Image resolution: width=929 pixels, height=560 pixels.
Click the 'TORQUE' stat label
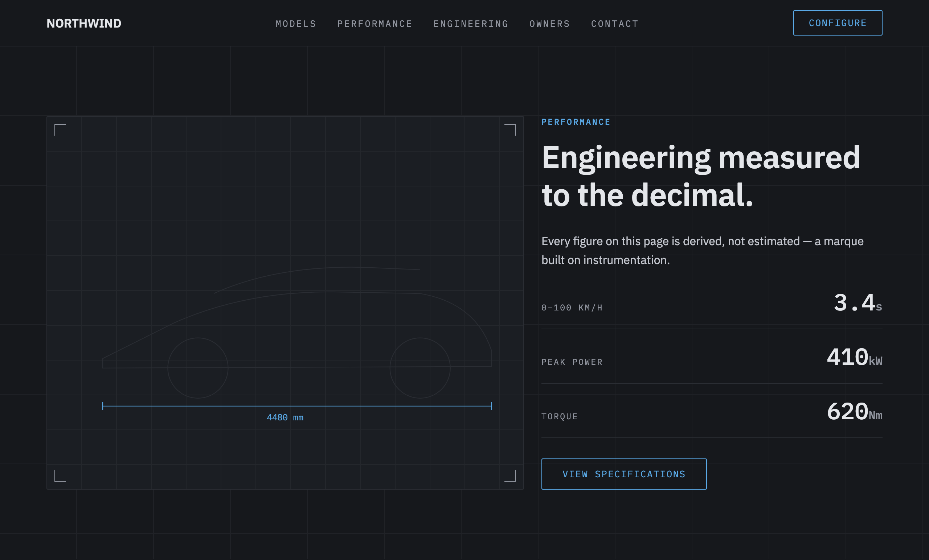click(x=560, y=416)
